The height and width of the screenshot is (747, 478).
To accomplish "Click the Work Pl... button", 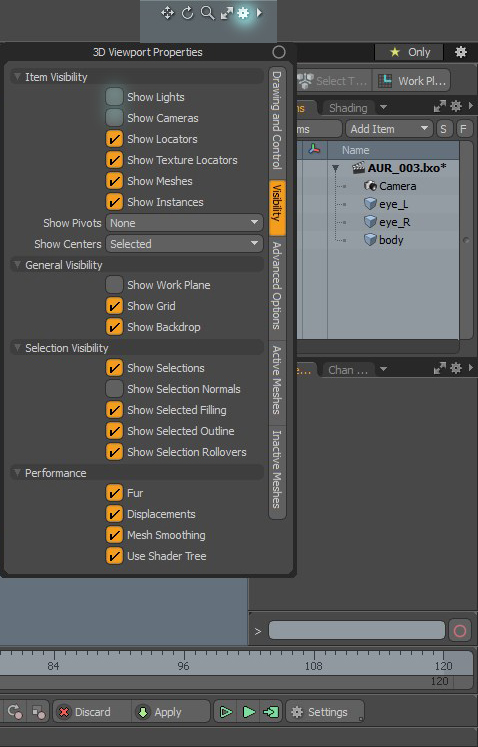I will pos(412,81).
